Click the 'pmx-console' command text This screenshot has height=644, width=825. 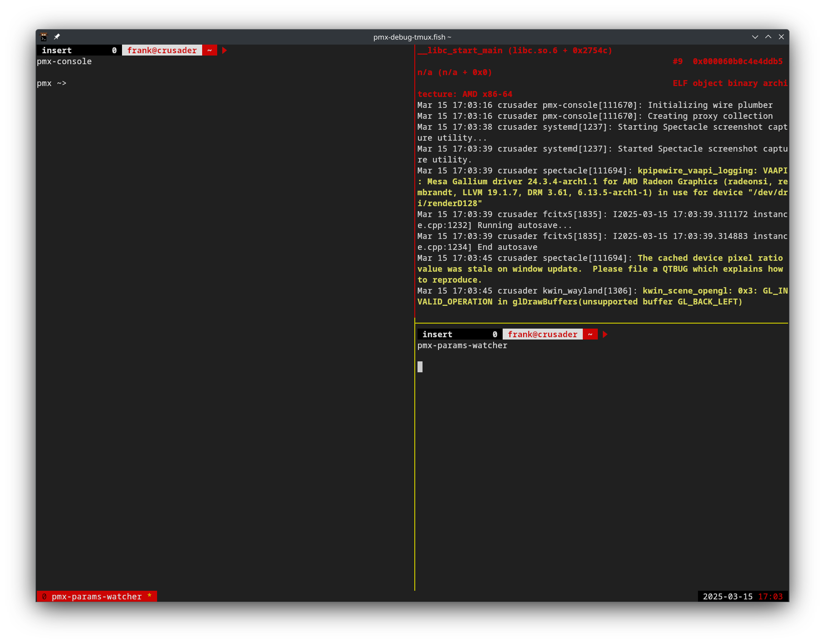tap(64, 61)
